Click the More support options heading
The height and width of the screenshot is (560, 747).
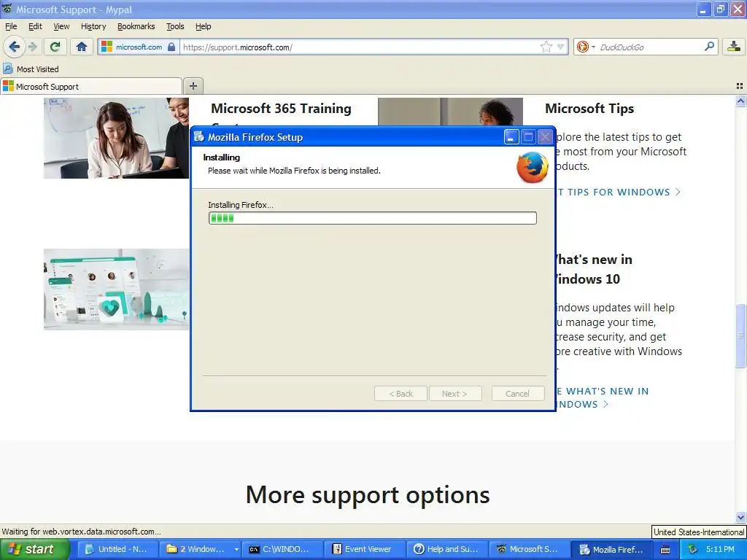coord(368,495)
